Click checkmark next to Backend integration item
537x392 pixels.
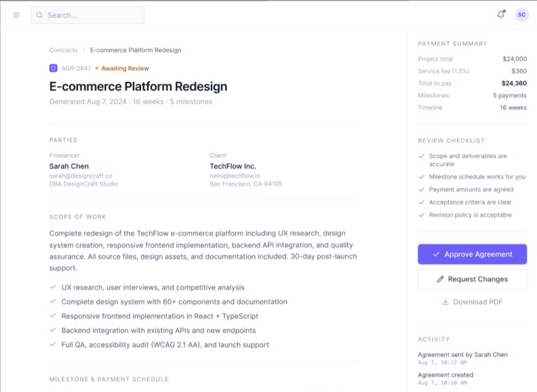(x=53, y=330)
